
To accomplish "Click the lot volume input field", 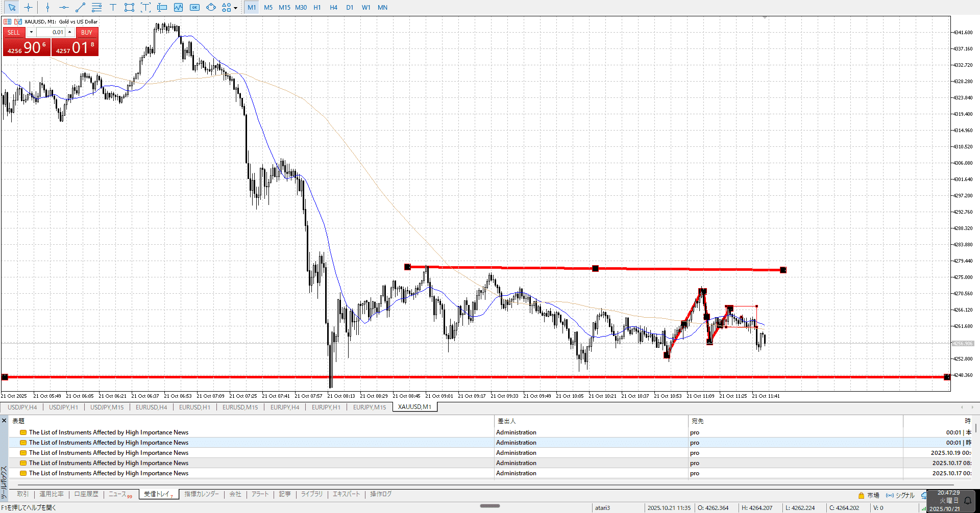I will (x=51, y=32).
